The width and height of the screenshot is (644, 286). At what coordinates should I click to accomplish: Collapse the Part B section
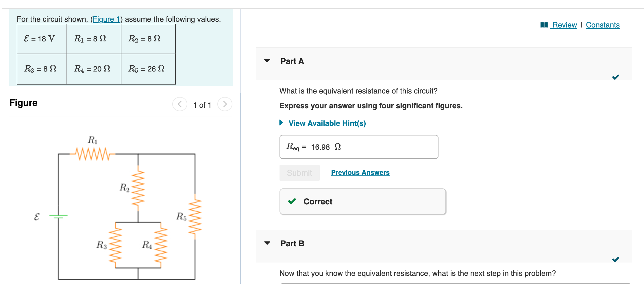point(267,243)
